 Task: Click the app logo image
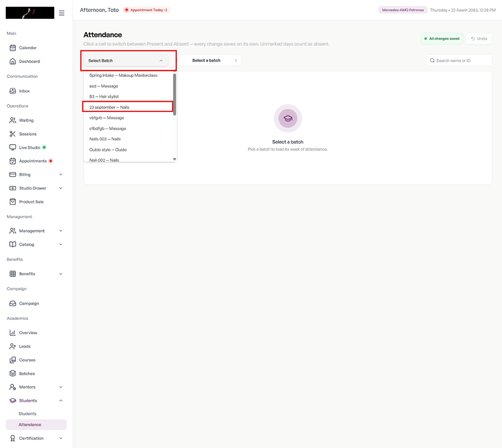point(30,13)
